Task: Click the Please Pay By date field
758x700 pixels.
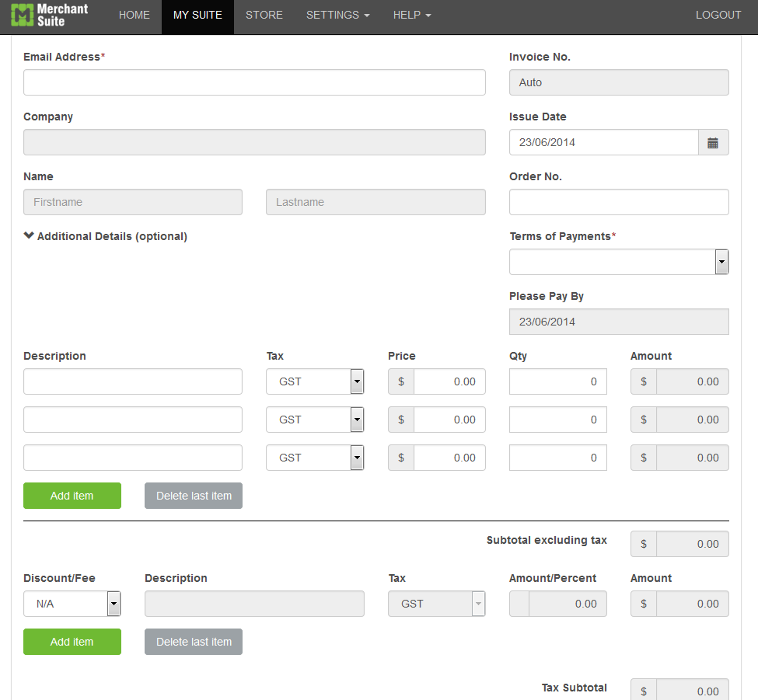Action: 619,322
